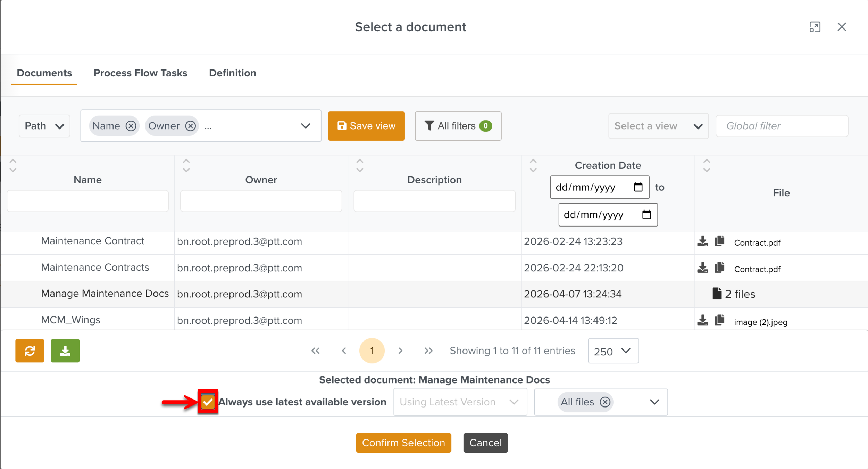
Task: Copy icon for Maintenance Contracts file
Action: coord(719,268)
